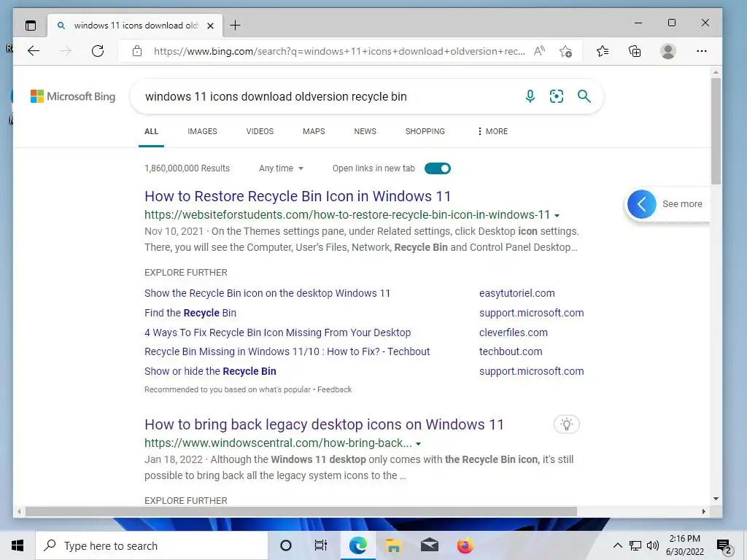This screenshot has height=560, width=747.
Task: Open Show or hide the Recycle Bin link
Action: click(x=210, y=371)
